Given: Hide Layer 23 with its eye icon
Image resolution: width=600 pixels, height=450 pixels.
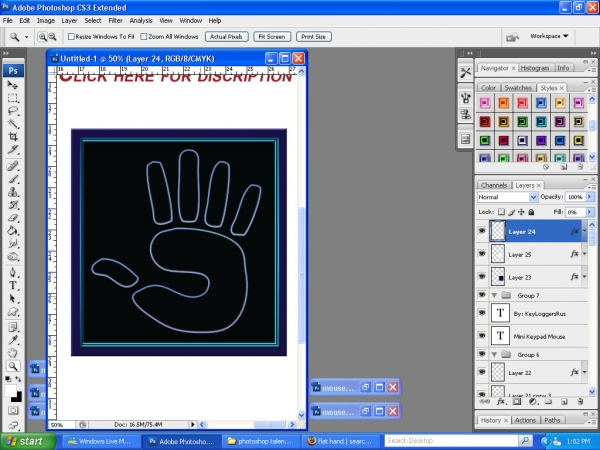Looking at the screenshot, I should click(482, 277).
